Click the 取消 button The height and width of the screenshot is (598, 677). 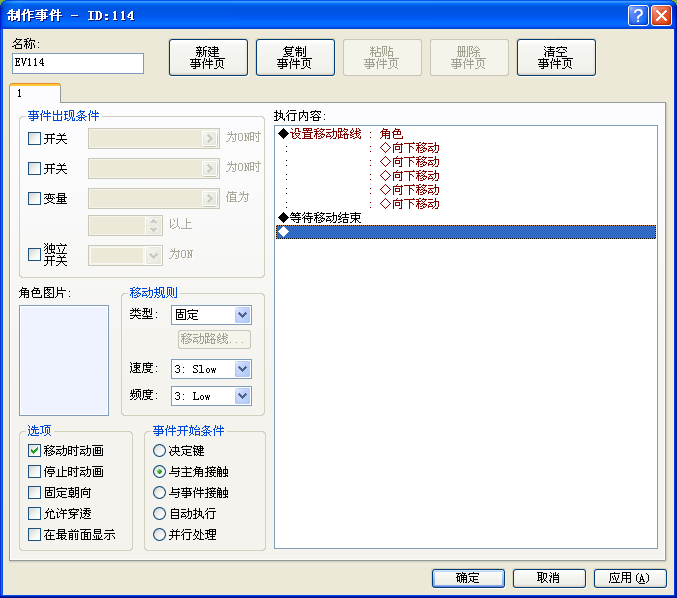[x=549, y=578]
